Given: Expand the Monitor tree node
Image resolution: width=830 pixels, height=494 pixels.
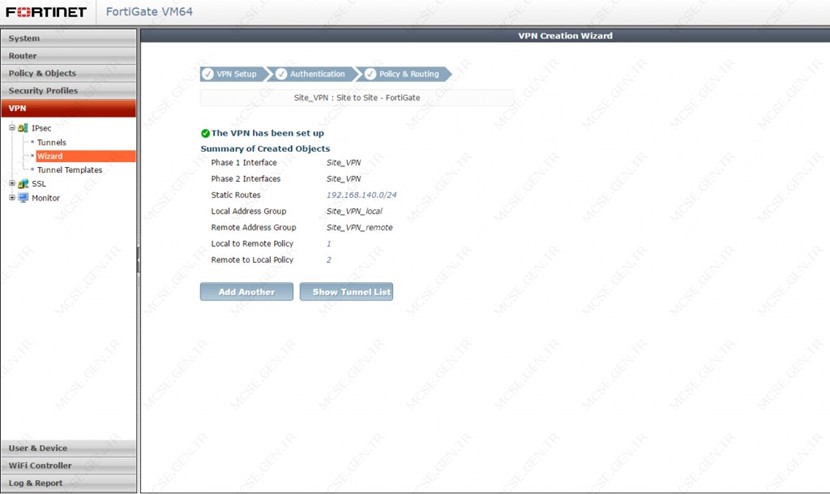Looking at the screenshot, I should (x=12, y=197).
